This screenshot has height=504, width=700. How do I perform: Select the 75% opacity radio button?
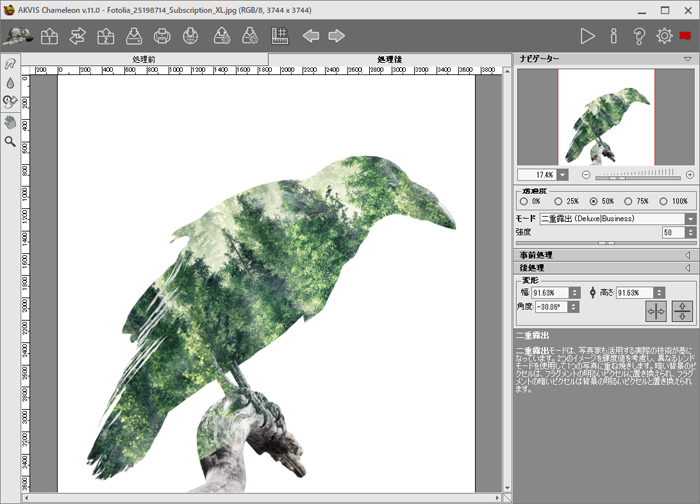pos(628,201)
